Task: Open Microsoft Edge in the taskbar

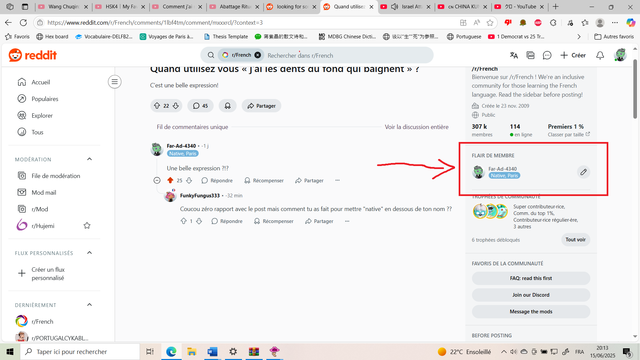Action: point(171,351)
